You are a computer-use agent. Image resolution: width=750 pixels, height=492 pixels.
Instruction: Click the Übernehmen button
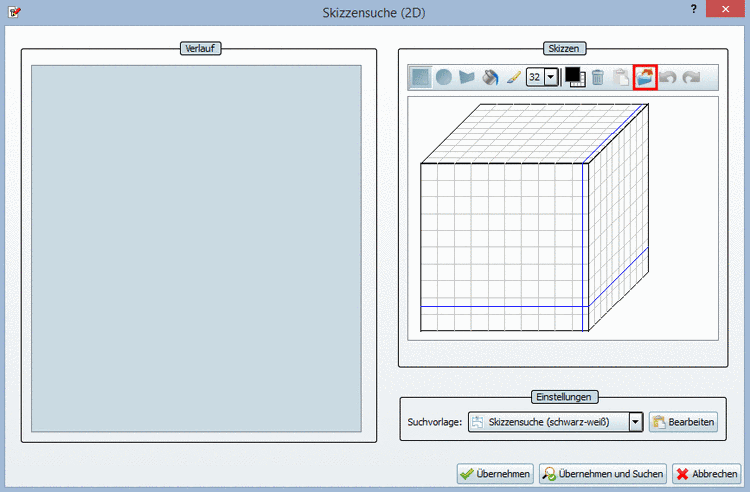pyautogui.click(x=495, y=474)
